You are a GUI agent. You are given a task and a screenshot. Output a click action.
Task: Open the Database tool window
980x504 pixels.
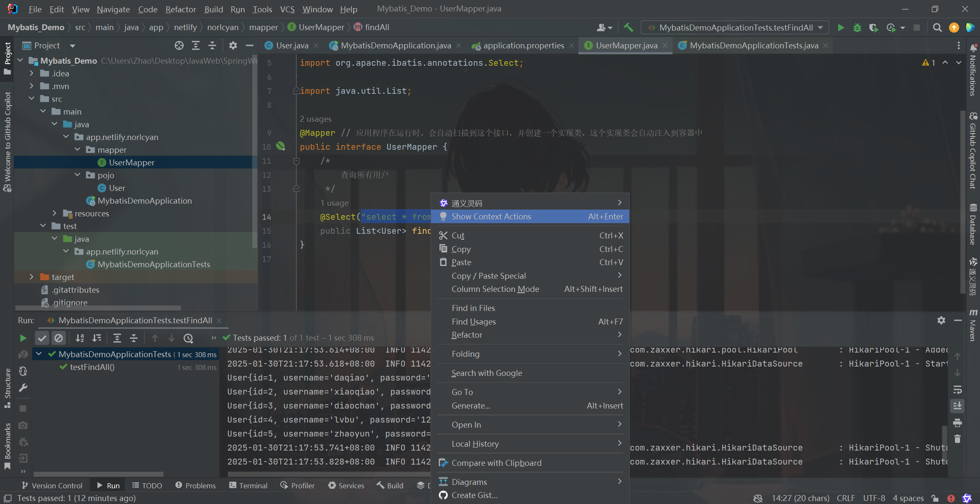point(973,224)
